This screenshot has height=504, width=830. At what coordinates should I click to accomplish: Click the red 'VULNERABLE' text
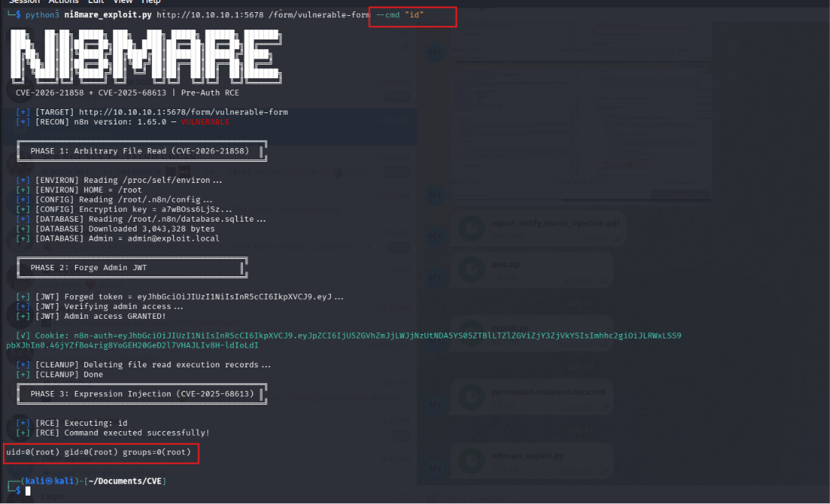(x=205, y=121)
